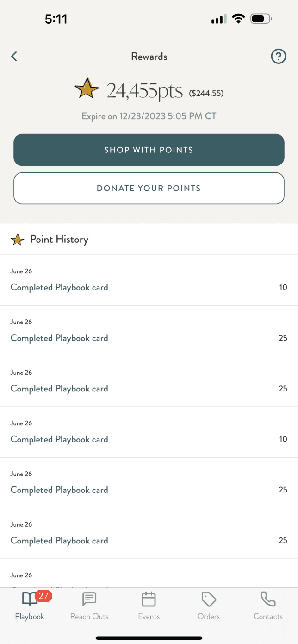Select the Events tab label

tap(149, 617)
